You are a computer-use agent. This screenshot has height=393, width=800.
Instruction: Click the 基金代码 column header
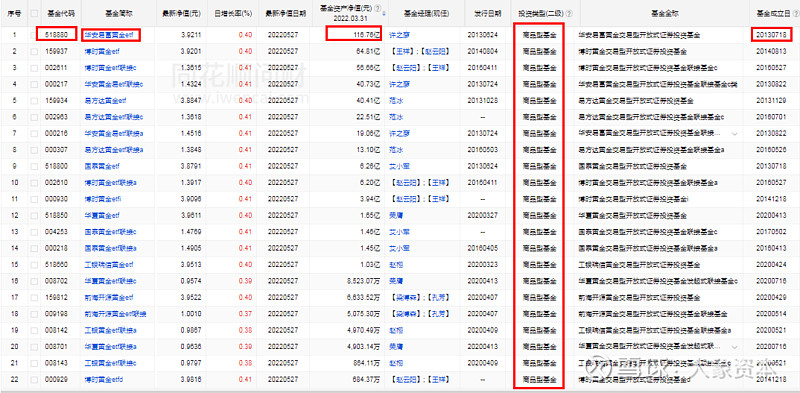click(60, 14)
